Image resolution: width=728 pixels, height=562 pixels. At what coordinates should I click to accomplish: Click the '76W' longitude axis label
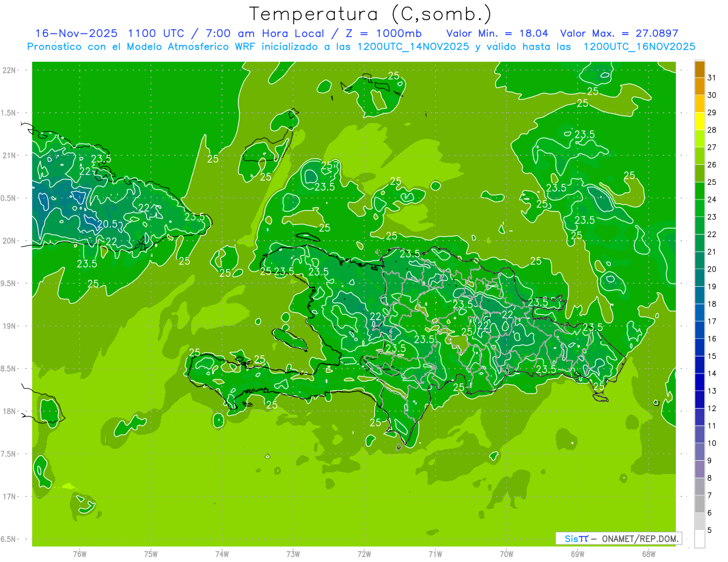[79, 554]
